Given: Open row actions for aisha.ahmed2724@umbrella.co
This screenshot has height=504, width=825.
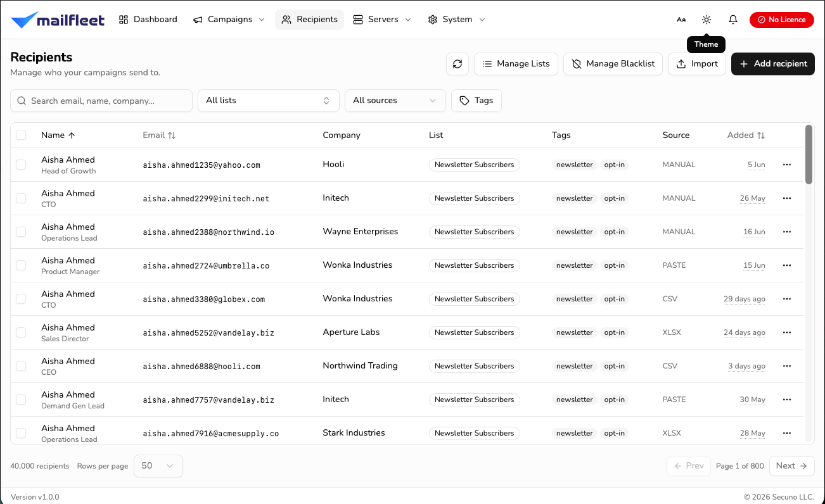Looking at the screenshot, I should (787, 265).
